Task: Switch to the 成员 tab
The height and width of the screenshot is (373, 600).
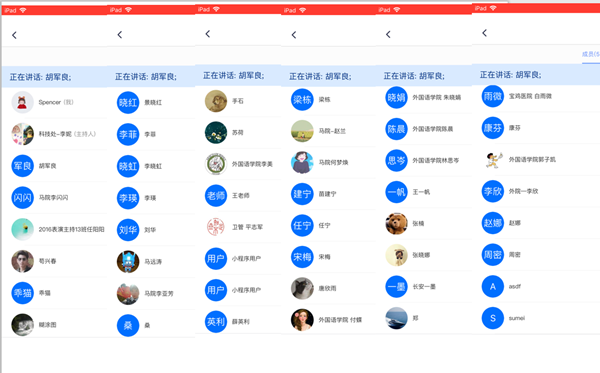Action: pos(590,54)
